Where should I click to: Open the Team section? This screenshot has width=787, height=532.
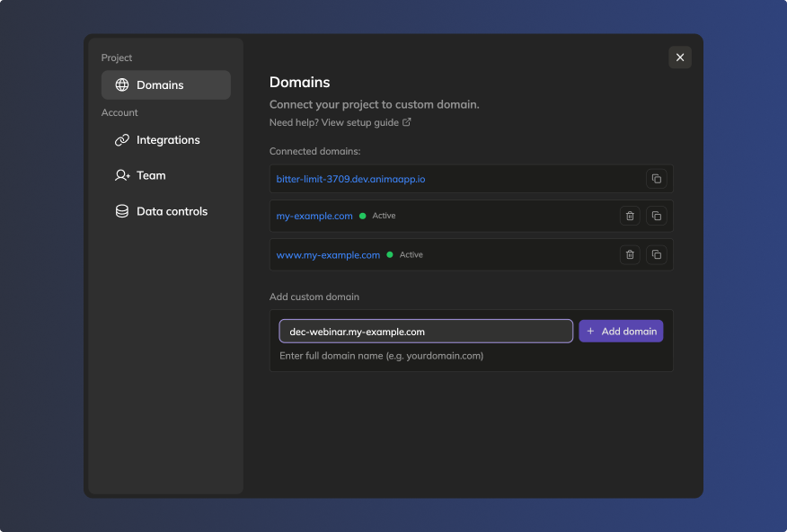pyautogui.click(x=166, y=175)
